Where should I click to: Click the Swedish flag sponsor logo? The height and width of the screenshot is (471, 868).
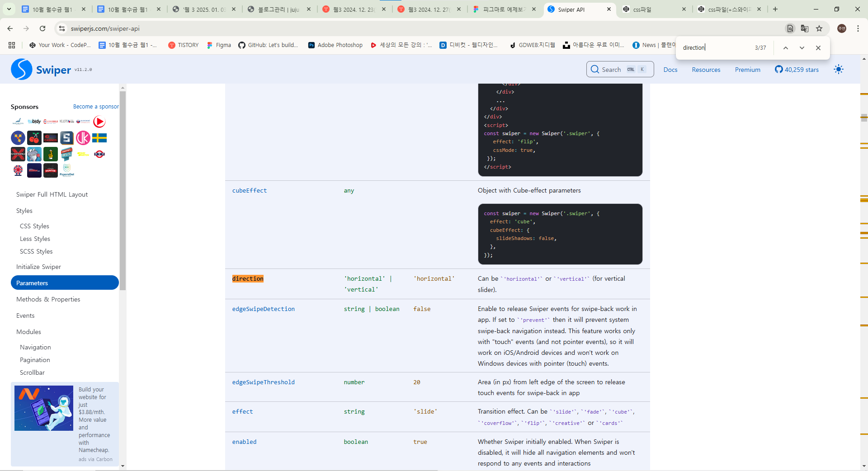pos(99,138)
